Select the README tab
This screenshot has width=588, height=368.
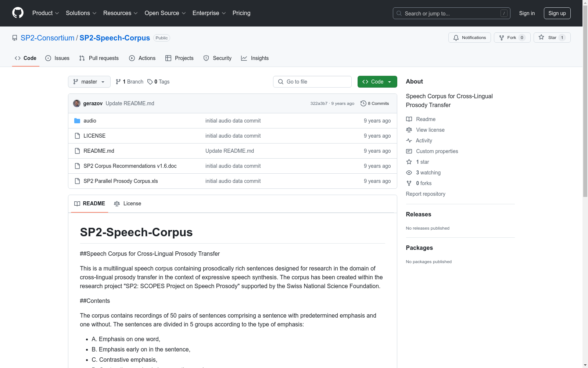point(90,204)
